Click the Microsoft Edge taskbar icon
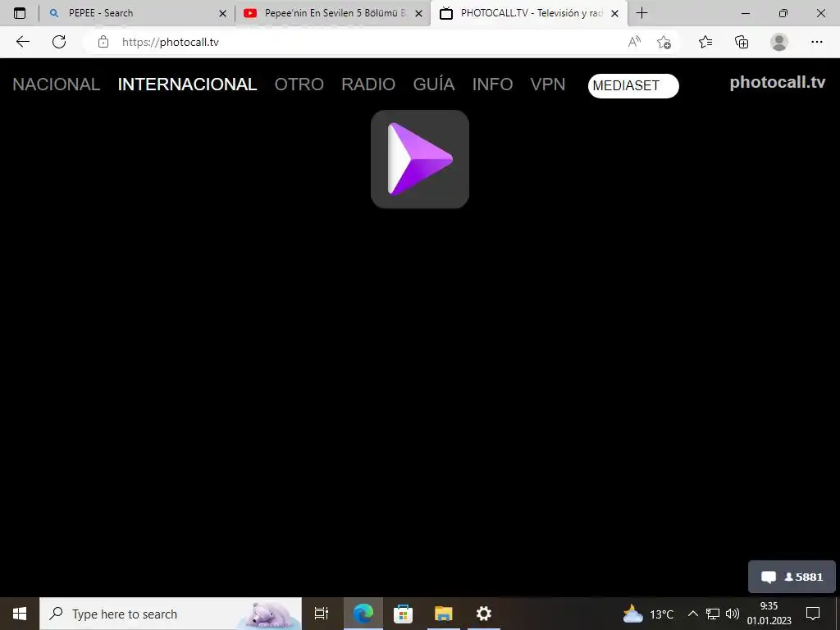The image size is (840, 630). (363, 614)
